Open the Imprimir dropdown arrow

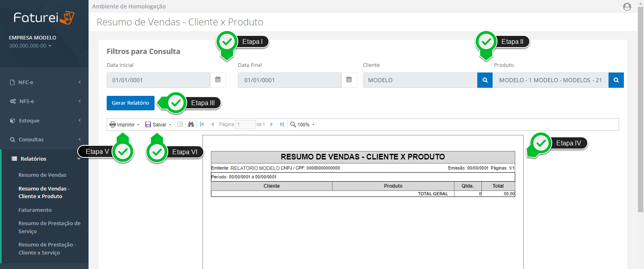[138, 125]
